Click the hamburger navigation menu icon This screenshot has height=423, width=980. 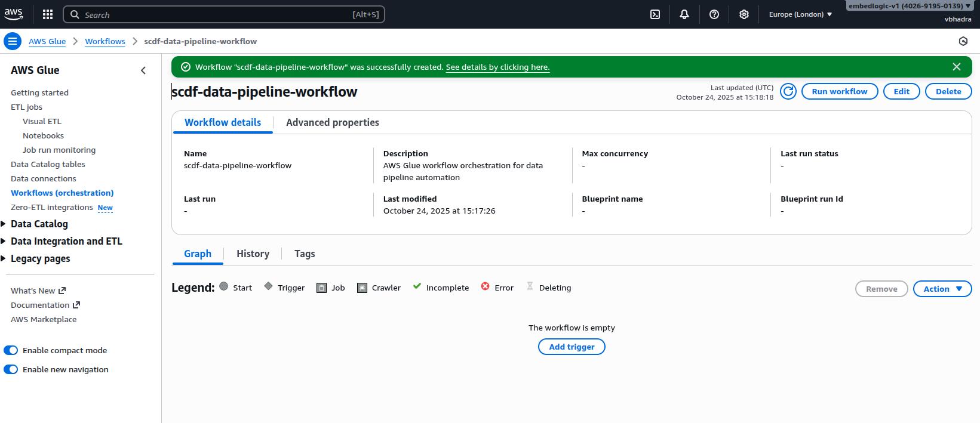[x=12, y=41]
